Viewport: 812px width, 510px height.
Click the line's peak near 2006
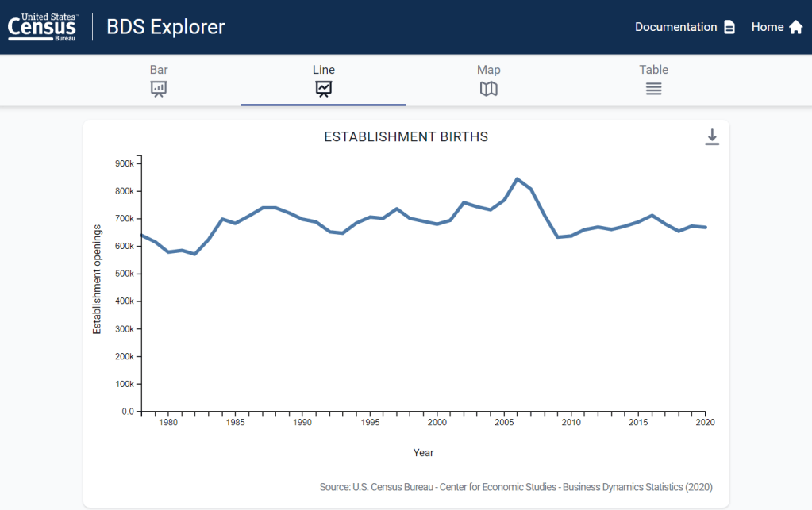518,179
